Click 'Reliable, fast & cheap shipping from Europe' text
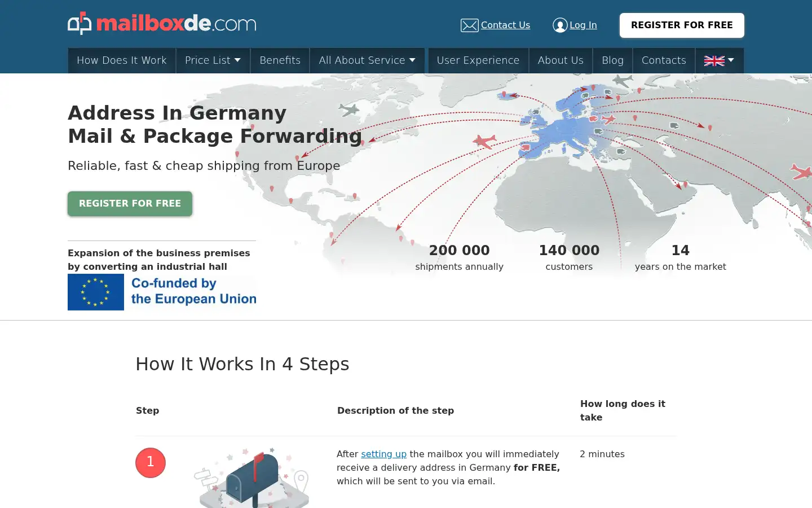The image size is (812, 508). (204, 165)
